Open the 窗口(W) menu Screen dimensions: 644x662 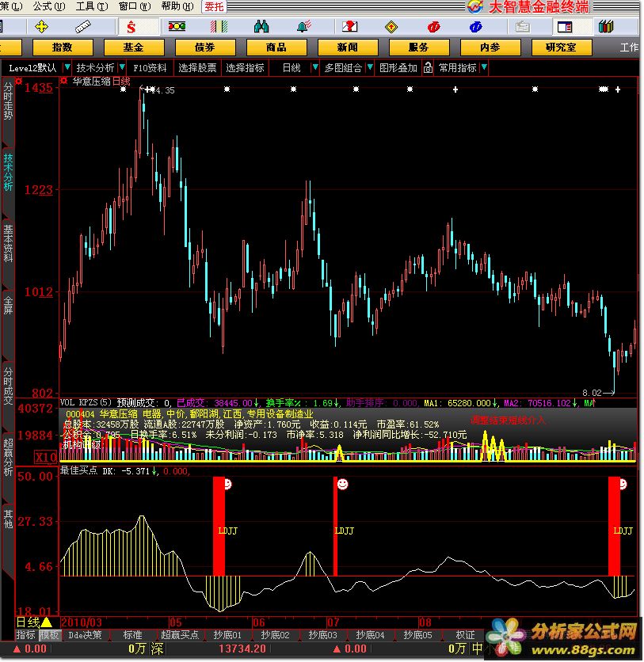tap(135, 7)
